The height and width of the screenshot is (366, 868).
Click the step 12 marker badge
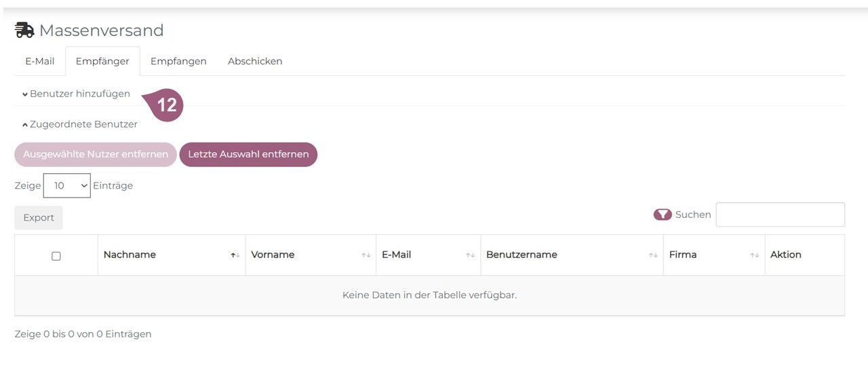coord(166,105)
